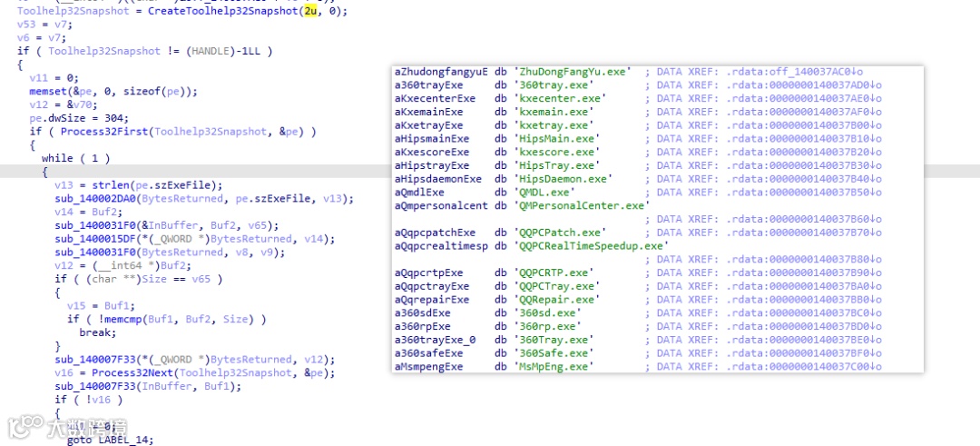Click the 'QMDL.exe' string
This screenshot has height=446, width=980.
(x=544, y=192)
